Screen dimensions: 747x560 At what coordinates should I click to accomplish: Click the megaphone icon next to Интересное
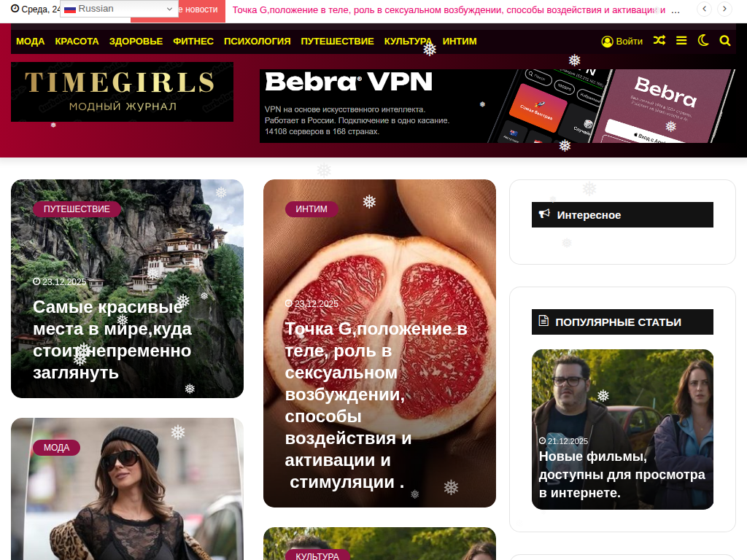coord(544,214)
